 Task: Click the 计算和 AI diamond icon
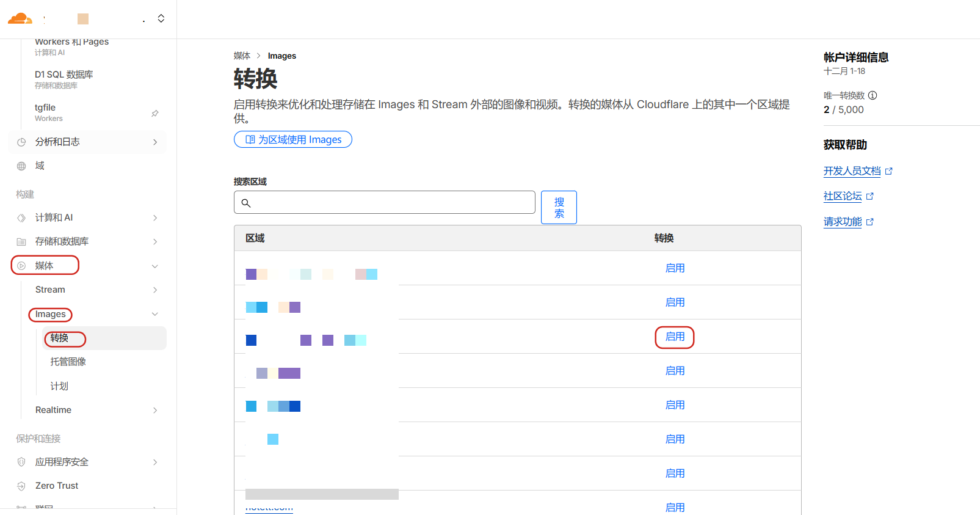pyautogui.click(x=21, y=218)
